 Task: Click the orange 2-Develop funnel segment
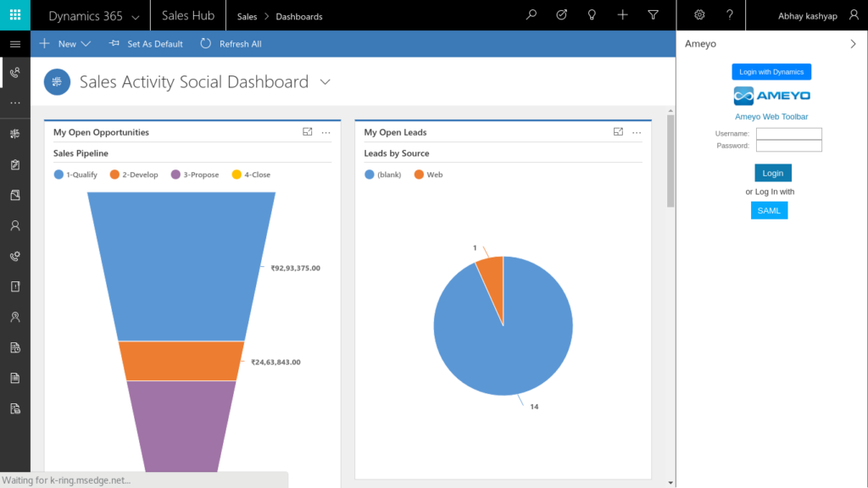181,361
